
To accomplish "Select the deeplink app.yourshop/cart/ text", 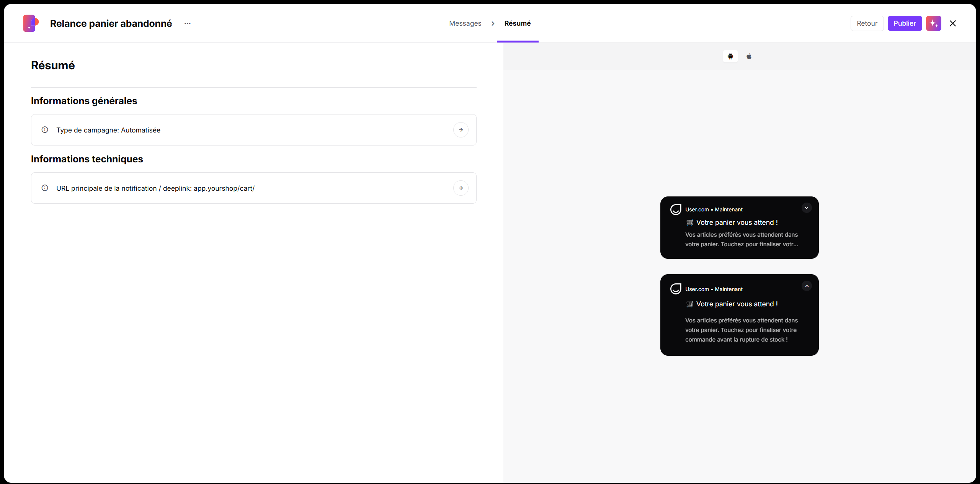I will [x=224, y=188].
